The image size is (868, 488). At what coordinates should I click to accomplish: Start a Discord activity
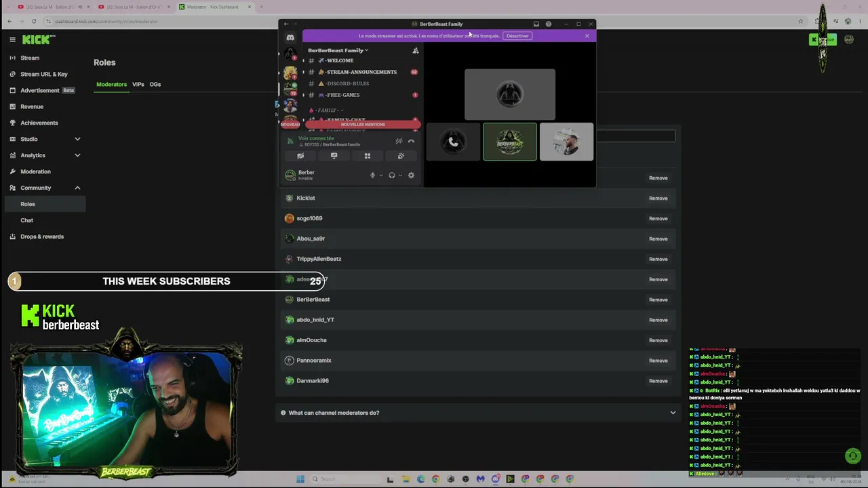tap(368, 156)
